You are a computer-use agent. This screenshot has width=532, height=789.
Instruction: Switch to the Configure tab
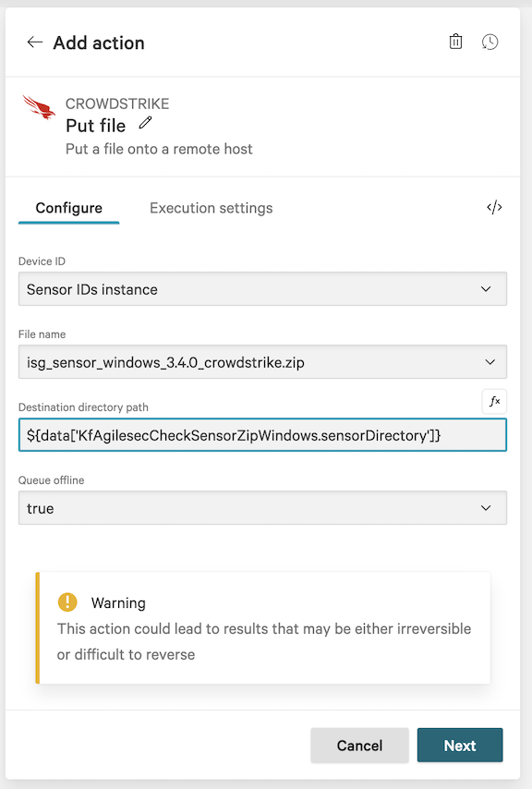coord(68,208)
